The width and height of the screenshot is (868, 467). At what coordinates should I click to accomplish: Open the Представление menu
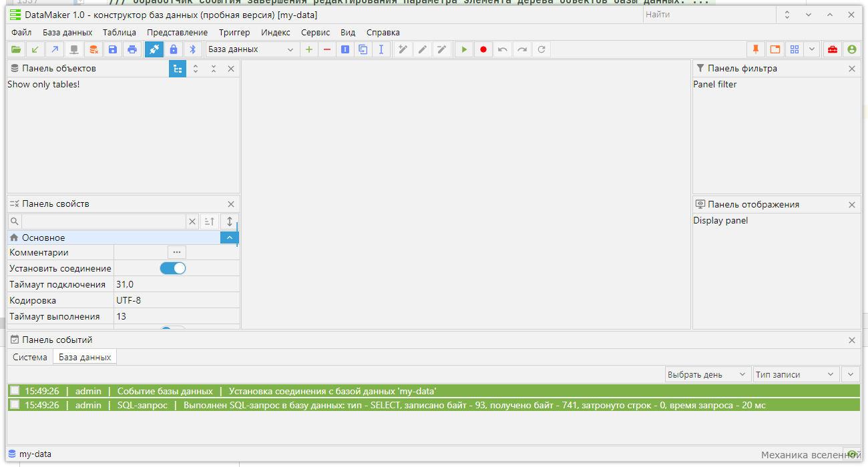coord(177,32)
